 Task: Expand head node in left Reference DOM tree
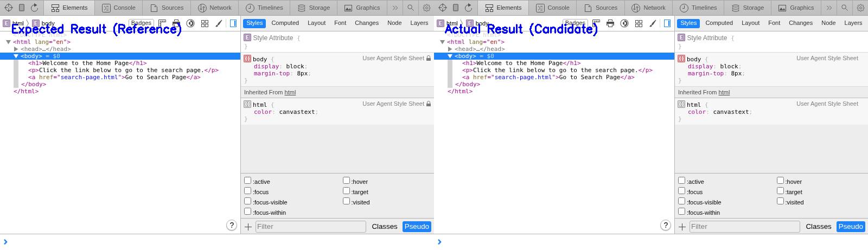(x=16, y=49)
